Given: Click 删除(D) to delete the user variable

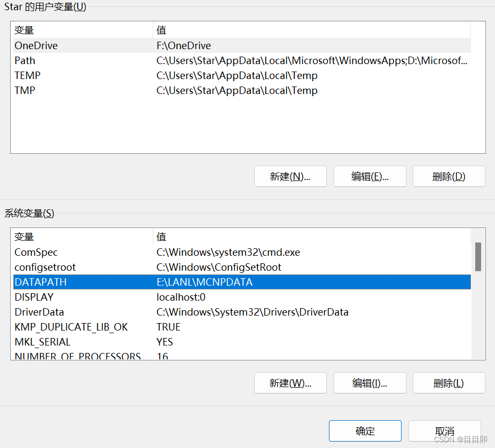Looking at the screenshot, I should [x=449, y=176].
